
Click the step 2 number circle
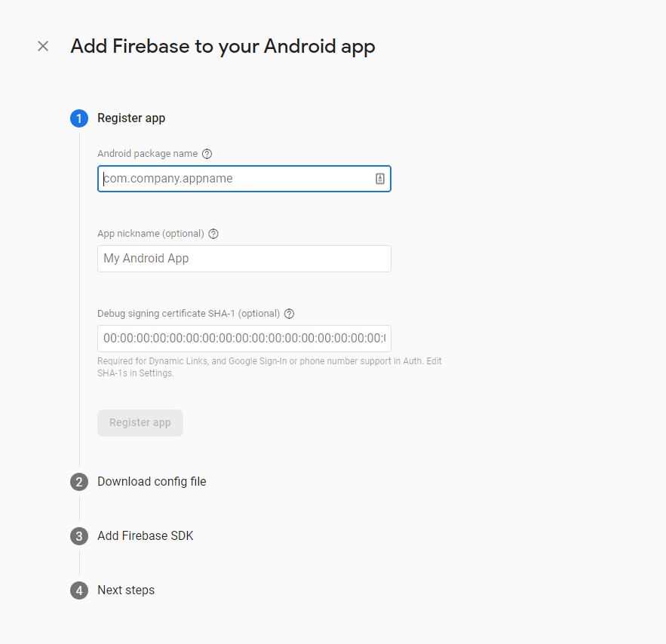coord(79,482)
